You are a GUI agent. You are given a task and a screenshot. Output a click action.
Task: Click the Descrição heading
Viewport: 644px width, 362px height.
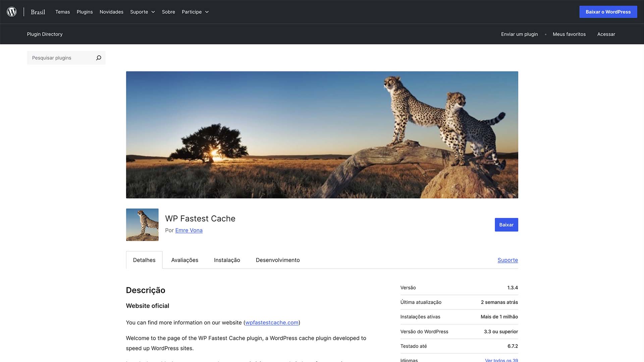tap(146, 290)
